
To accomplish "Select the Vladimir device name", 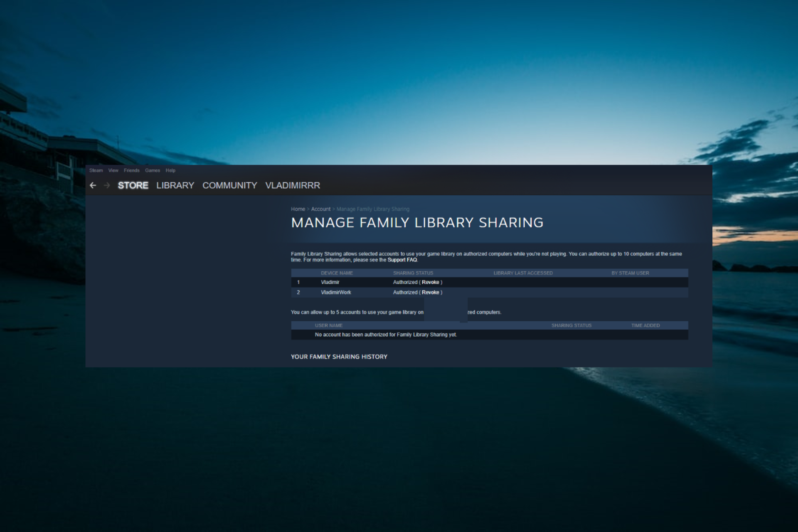I will click(x=330, y=282).
